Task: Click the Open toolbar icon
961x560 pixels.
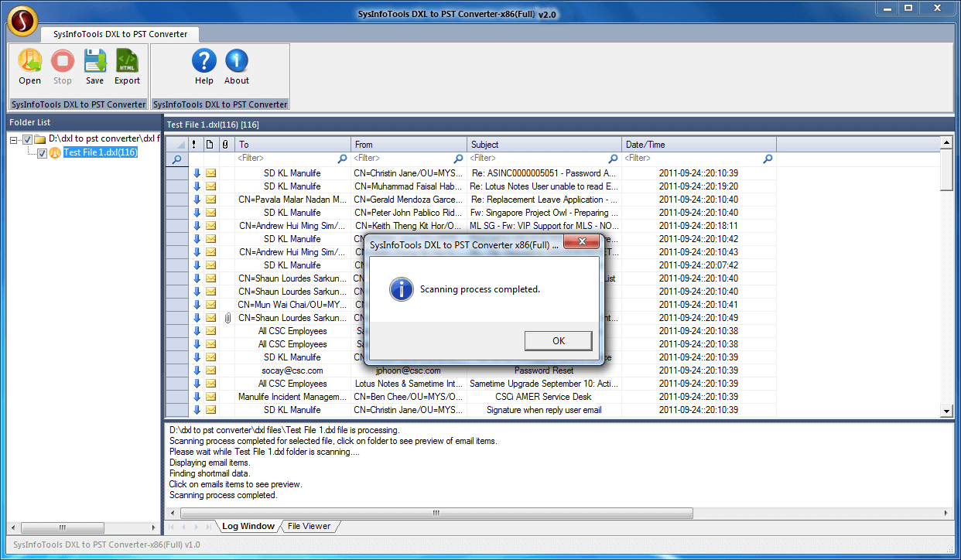Action: tap(29, 61)
